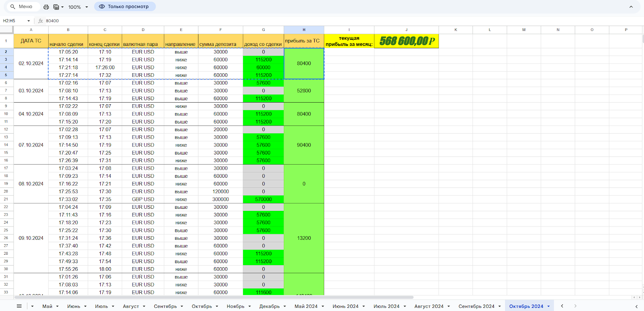Select the ДАТА ТС header cell
This screenshot has height=311, width=644.
coord(31,41)
